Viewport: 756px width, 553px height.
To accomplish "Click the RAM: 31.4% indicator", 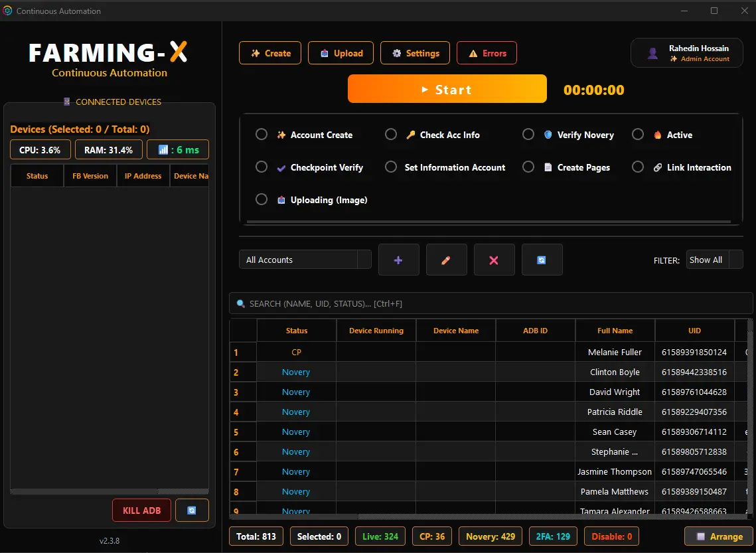I will (x=108, y=149).
